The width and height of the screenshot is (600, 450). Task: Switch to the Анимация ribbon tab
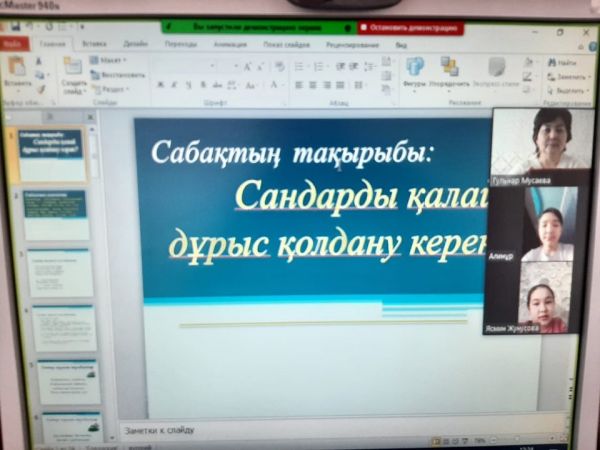[229, 44]
